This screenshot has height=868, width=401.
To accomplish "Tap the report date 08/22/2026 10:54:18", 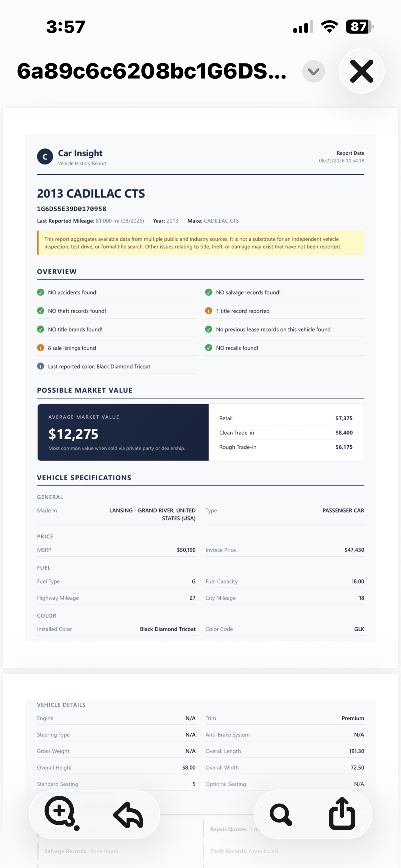I will tap(342, 161).
